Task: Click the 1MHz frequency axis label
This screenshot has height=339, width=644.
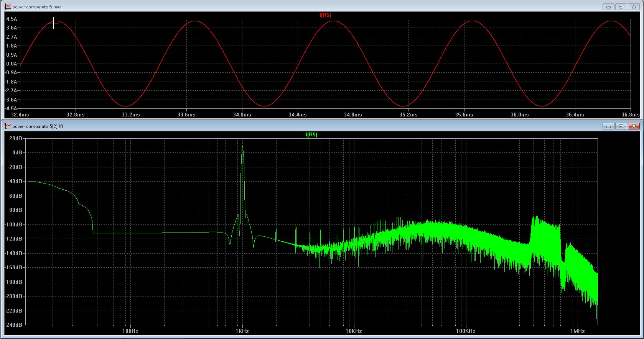Action: pos(577,331)
